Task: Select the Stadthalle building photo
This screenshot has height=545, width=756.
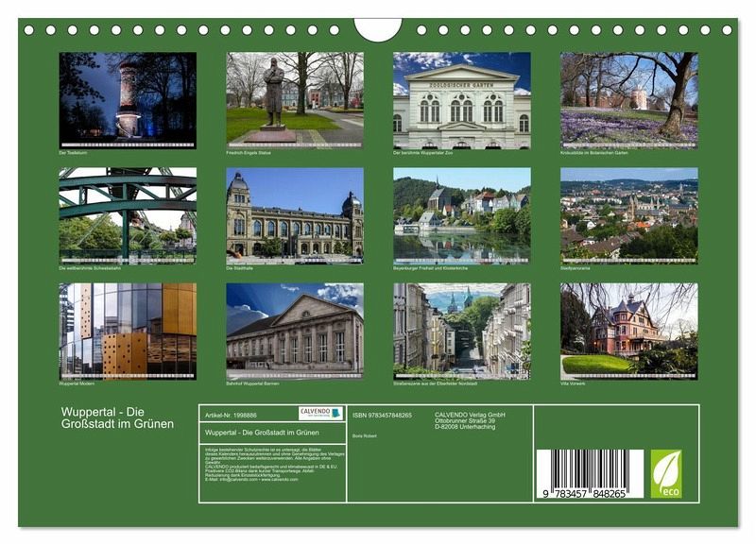Action: (x=295, y=216)
